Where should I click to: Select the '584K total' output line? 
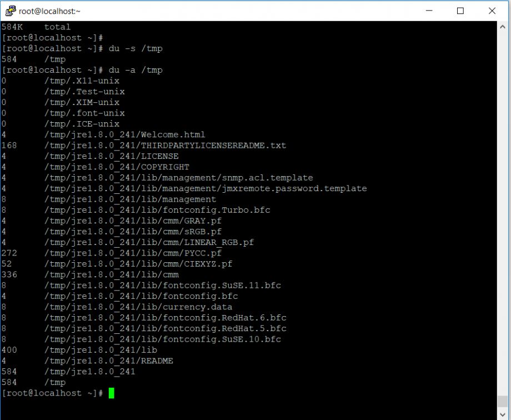[x=36, y=27]
